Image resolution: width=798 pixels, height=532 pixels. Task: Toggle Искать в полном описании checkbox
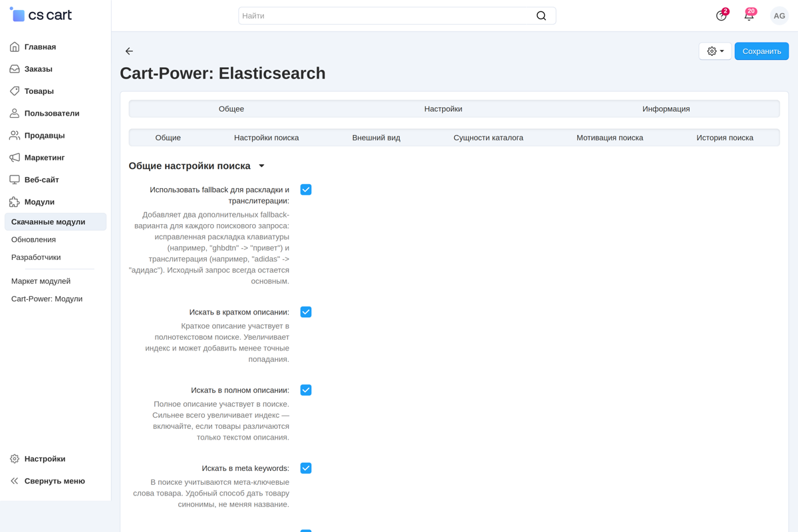[306, 390]
